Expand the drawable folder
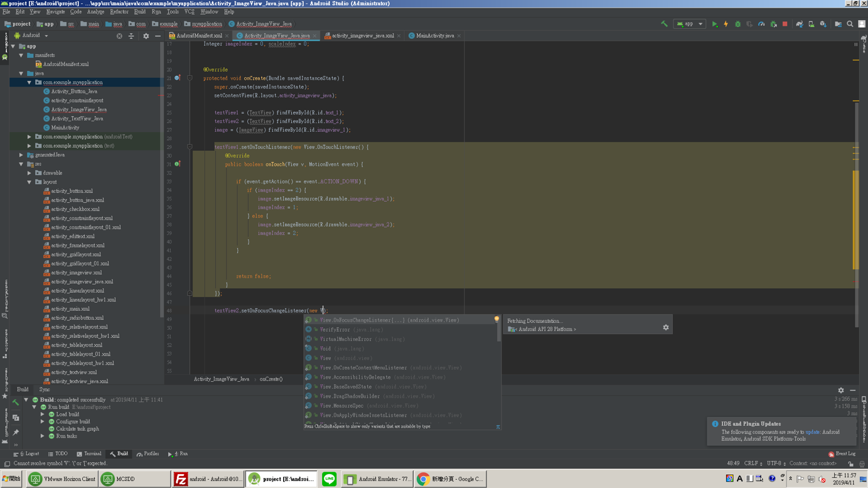868x488 pixels. point(29,173)
